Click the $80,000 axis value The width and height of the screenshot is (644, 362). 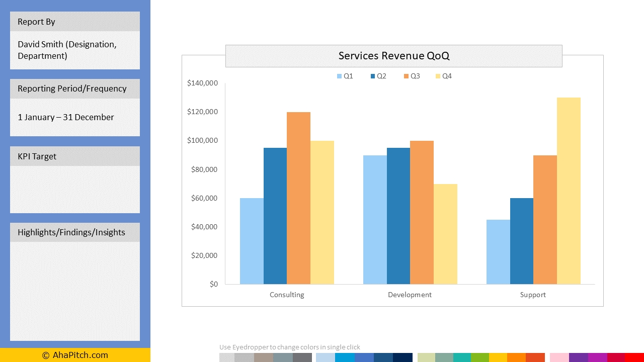pyautogui.click(x=204, y=169)
